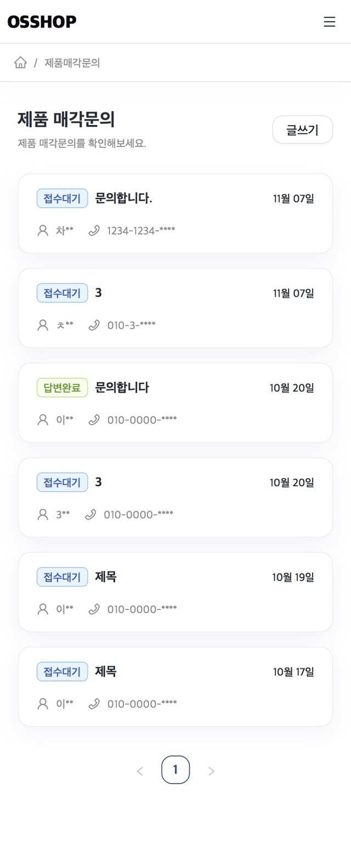The height and width of the screenshot is (868, 351).
Task: Click the green 답변완료 status badge
Action: (62, 388)
